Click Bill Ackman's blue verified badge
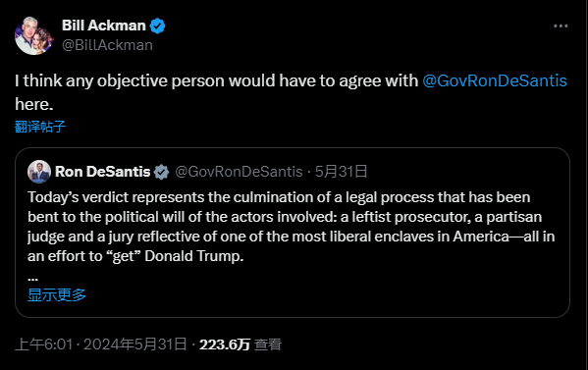 click(157, 26)
